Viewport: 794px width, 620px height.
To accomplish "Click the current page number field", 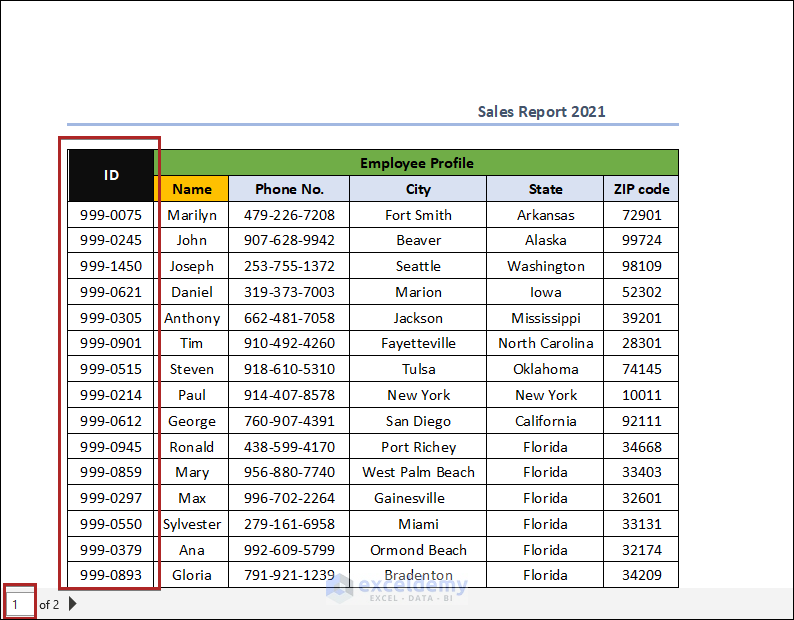I will [19, 604].
